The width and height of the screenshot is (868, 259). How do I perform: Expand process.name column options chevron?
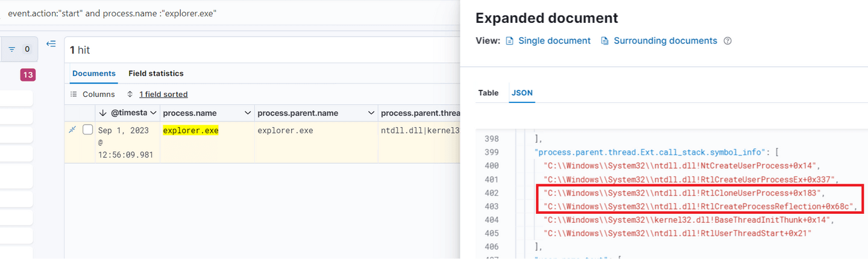248,113
